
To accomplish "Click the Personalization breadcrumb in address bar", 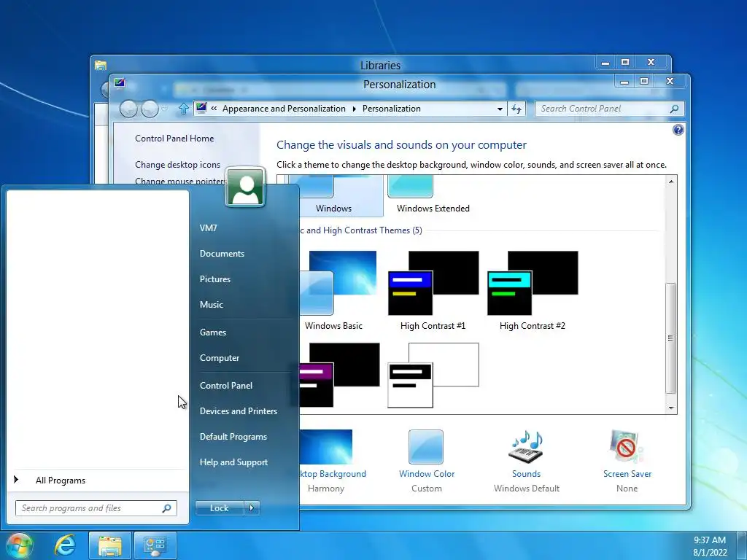I will click(x=392, y=109).
